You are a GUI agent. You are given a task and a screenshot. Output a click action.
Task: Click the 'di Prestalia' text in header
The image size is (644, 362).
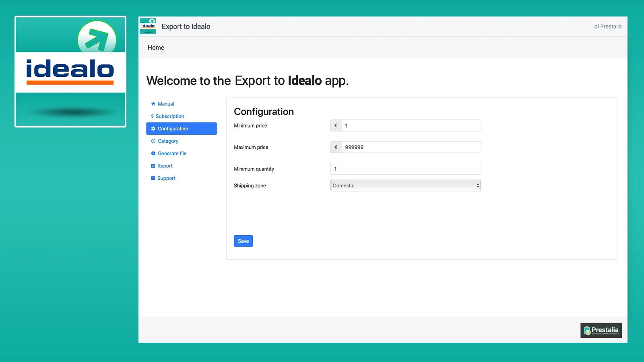pos(608,27)
